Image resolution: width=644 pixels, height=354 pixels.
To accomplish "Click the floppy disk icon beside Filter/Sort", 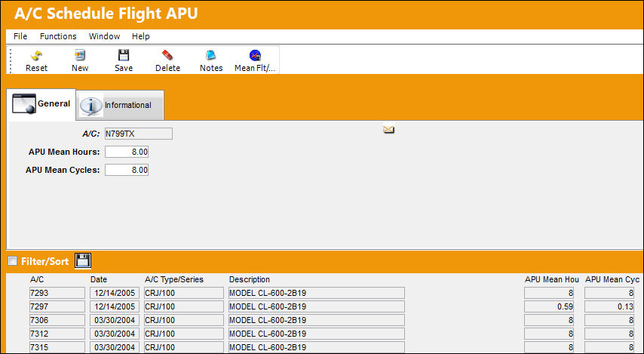I will (x=83, y=260).
